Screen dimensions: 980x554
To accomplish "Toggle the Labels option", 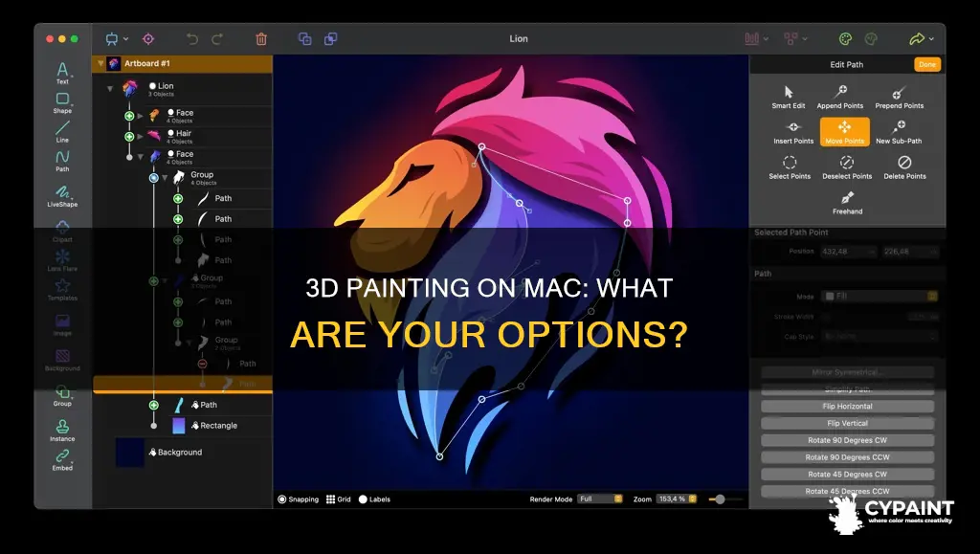I will [374, 499].
